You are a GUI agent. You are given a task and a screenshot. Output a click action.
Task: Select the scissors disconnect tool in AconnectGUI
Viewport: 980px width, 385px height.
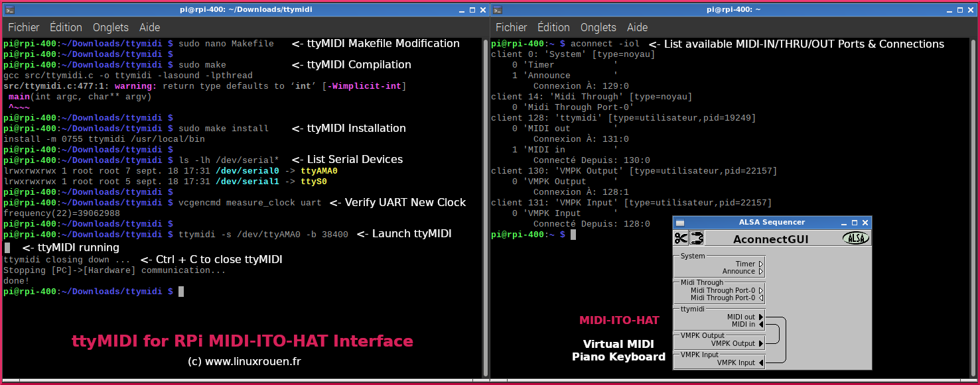681,238
